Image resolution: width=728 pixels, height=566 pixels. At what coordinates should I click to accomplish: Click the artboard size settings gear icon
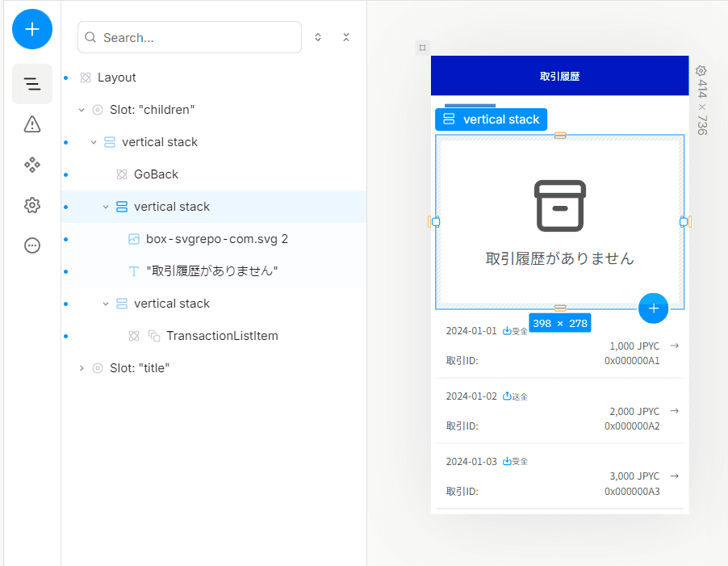pyautogui.click(x=701, y=70)
